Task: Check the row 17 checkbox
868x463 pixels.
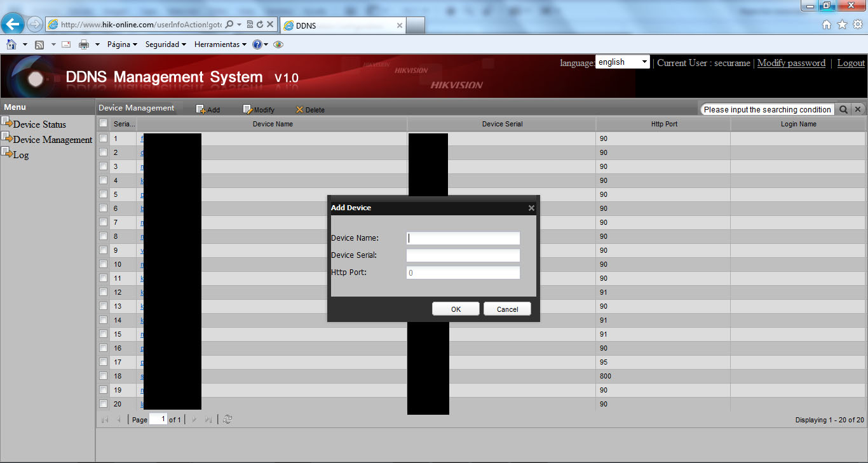Action: coord(103,361)
